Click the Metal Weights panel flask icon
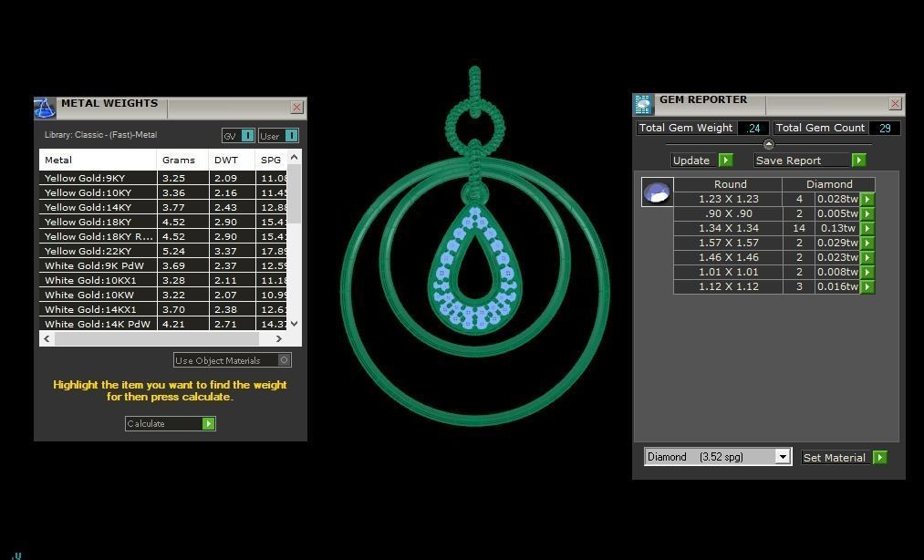 [x=44, y=108]
